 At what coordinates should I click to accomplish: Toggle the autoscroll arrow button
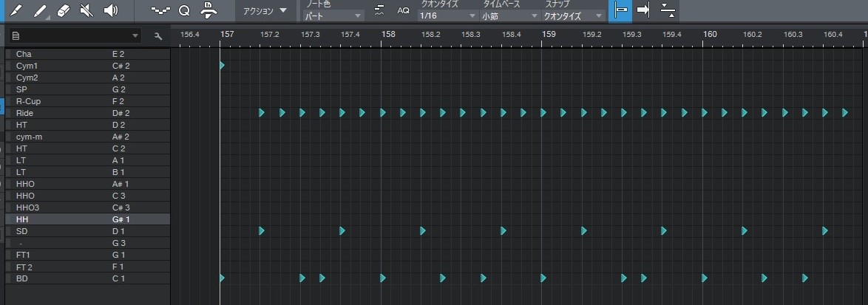[x=644, y=10]
